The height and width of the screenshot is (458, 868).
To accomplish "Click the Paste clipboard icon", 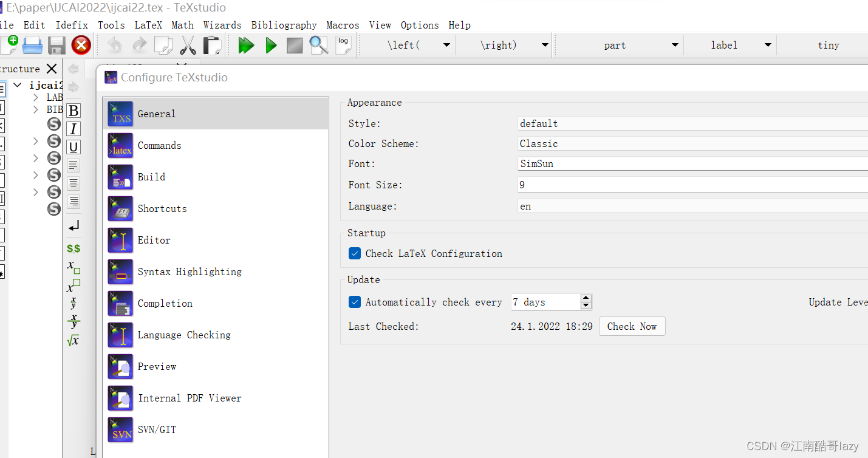I will click(211, 45).
